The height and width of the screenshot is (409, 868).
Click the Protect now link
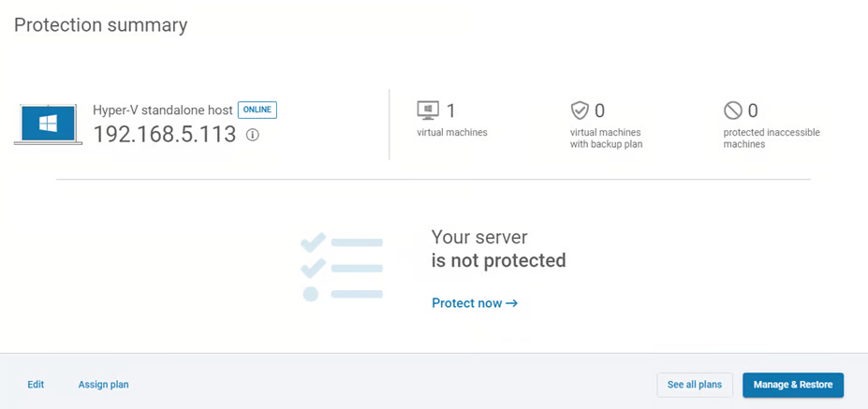(474, 303)
